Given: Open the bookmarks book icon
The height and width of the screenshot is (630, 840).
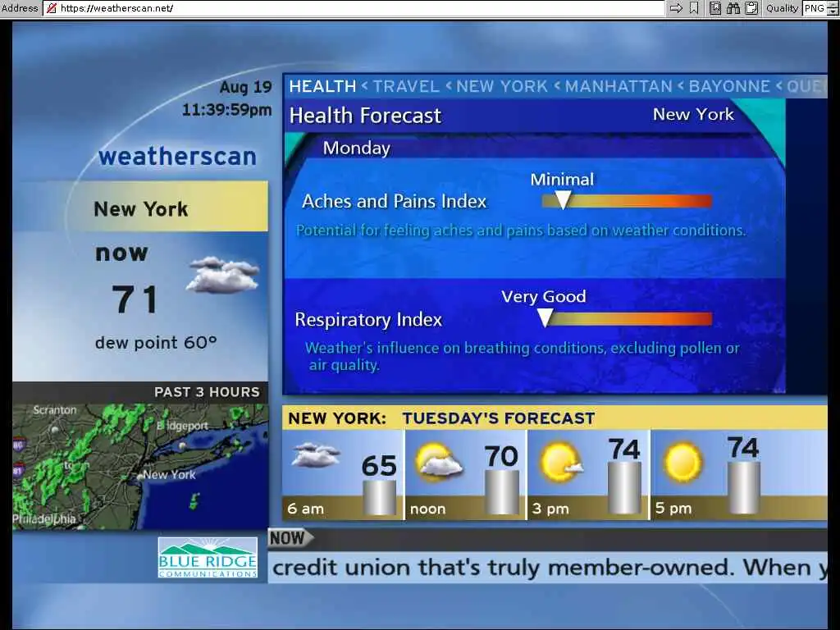Looking at the screenshot, I should [715, 8].
